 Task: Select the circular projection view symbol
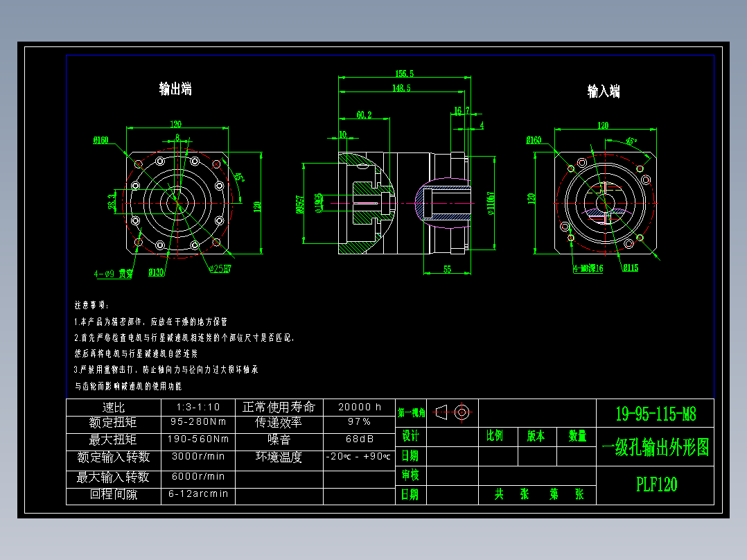point(463,413)
